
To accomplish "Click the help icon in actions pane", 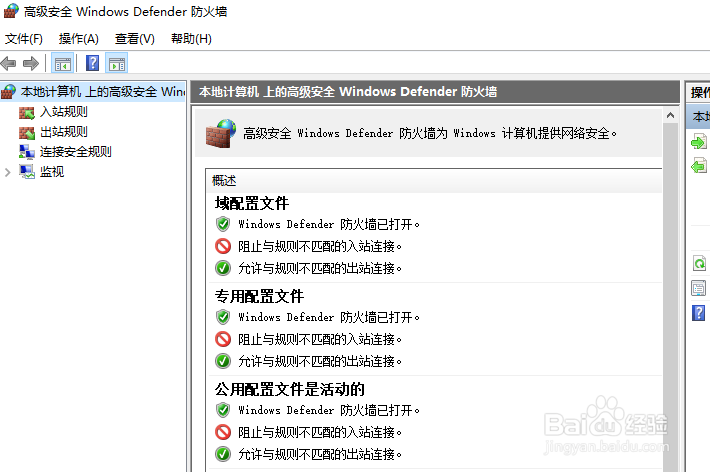I will click(699, 313).
